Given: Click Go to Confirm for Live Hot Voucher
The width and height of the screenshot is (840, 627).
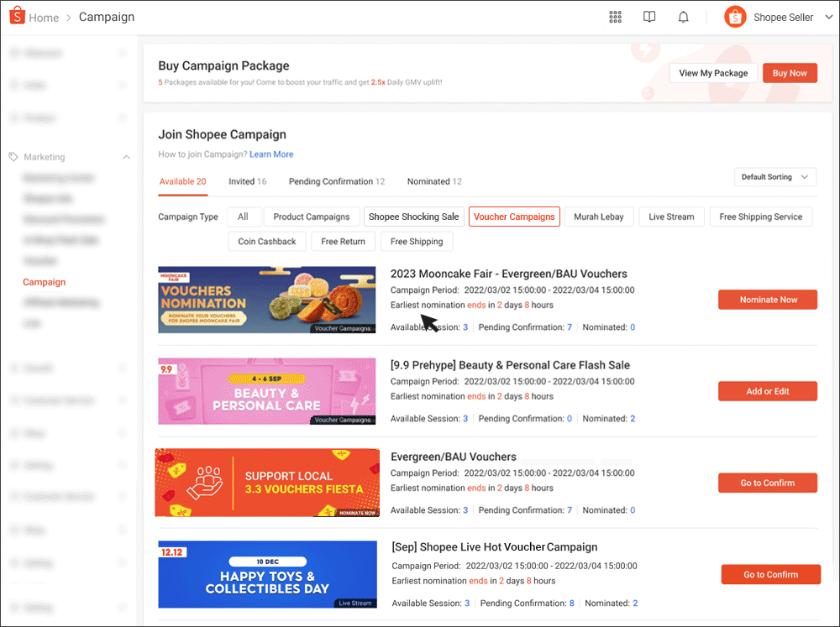Looking at the screenshot, I should 771,574.
